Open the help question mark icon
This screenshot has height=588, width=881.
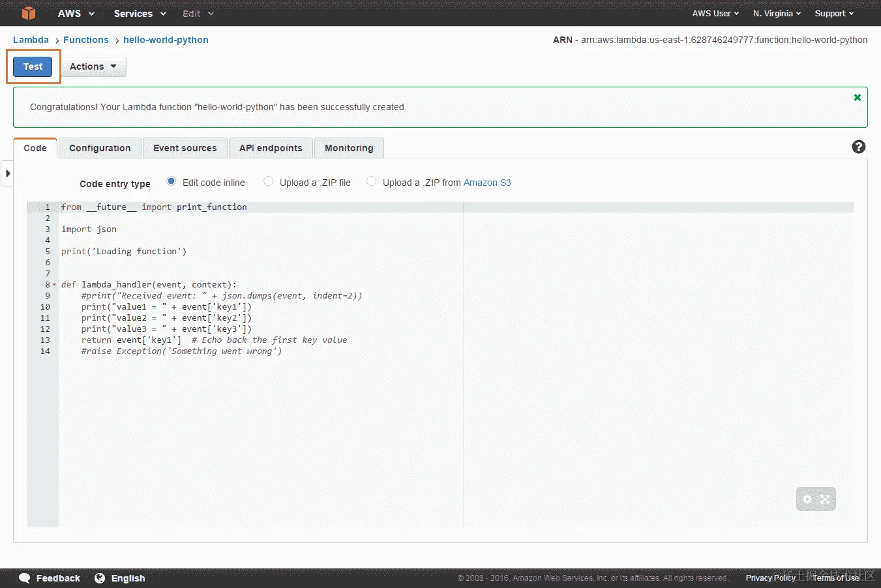pyautogui.click(x=859, y=147)
